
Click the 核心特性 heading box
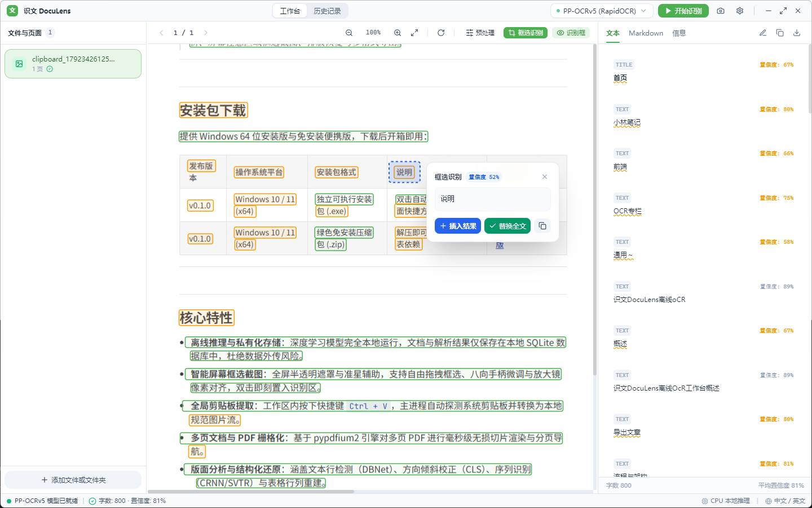click(206, 318)
